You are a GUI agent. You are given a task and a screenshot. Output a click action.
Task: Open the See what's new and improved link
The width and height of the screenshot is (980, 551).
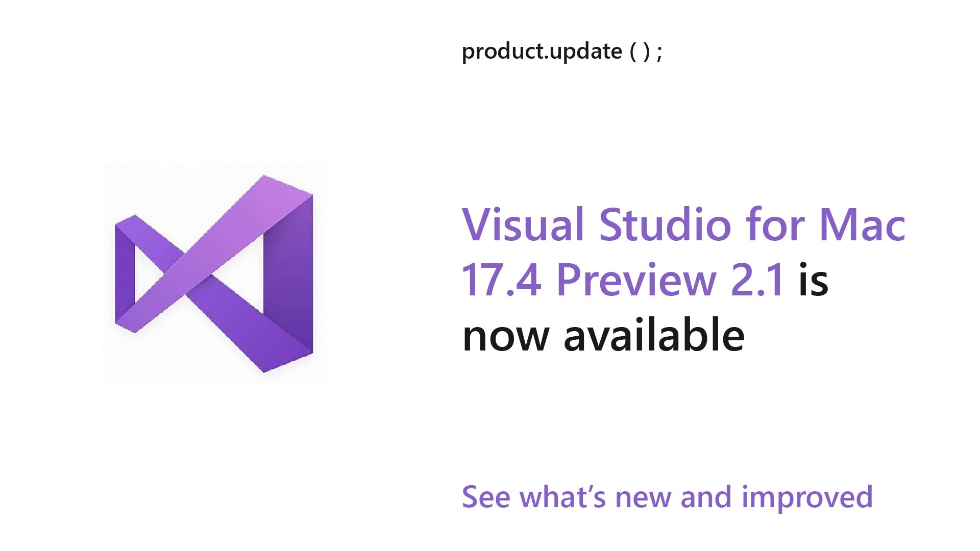click(667, 497)
